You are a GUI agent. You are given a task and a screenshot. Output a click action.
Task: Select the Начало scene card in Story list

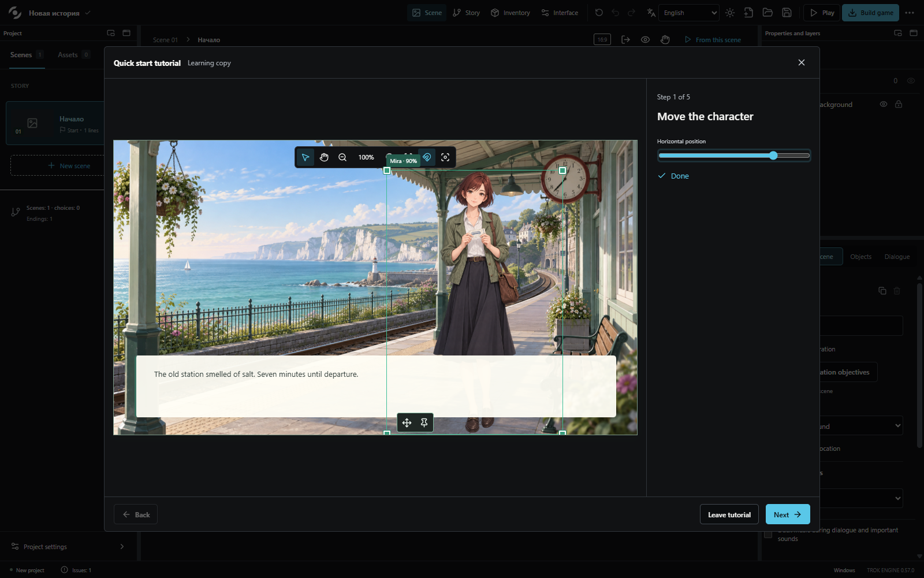55,123
